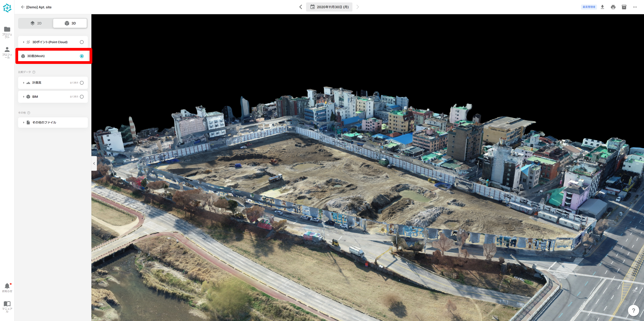Click the print icon
The image size is (644, 321).
point(613,7)
